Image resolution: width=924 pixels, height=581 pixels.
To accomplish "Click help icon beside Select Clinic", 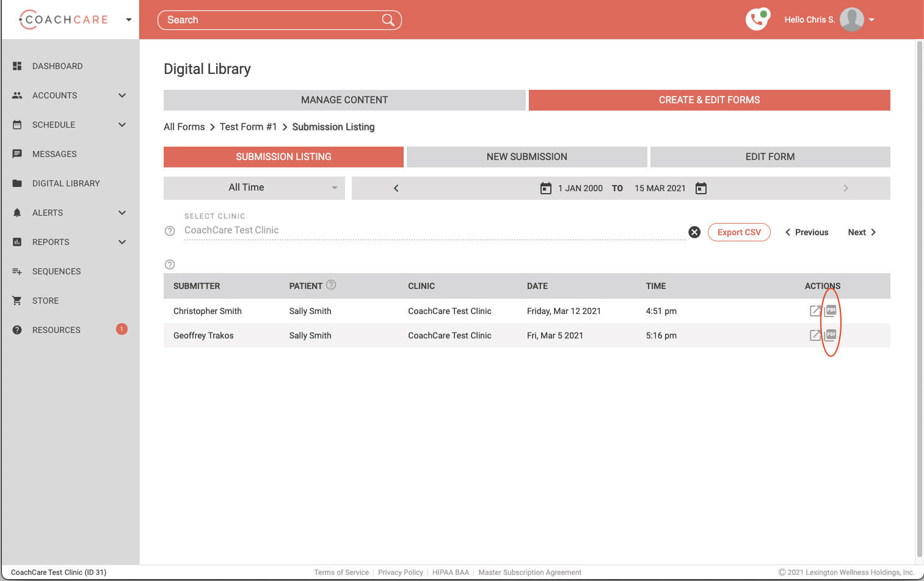I will click(x=170, y=231).
